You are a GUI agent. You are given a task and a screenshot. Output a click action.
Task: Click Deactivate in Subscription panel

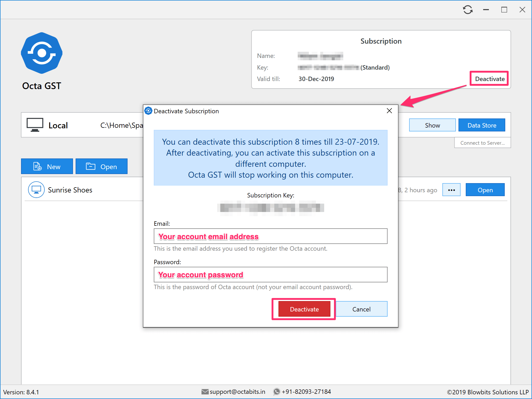pos(489,79)
